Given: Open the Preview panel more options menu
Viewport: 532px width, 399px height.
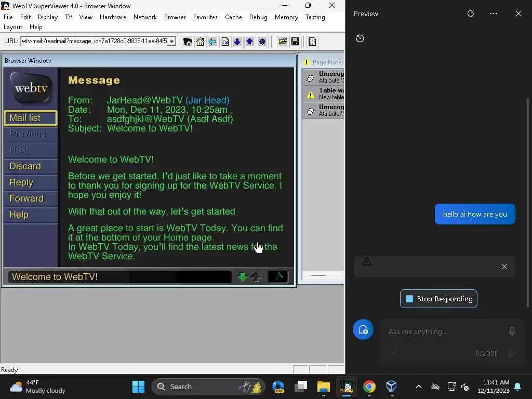Looking at the screenshot, I should (494, 14).
